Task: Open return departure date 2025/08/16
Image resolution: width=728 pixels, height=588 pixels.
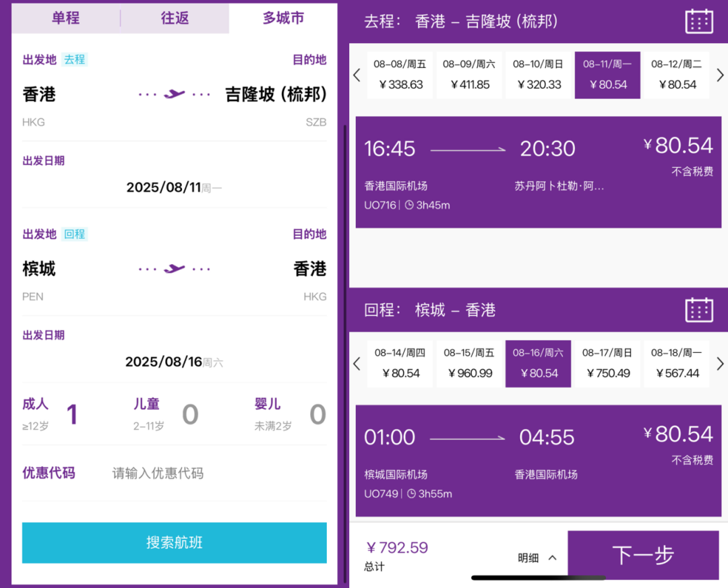Action: [174, 362]
